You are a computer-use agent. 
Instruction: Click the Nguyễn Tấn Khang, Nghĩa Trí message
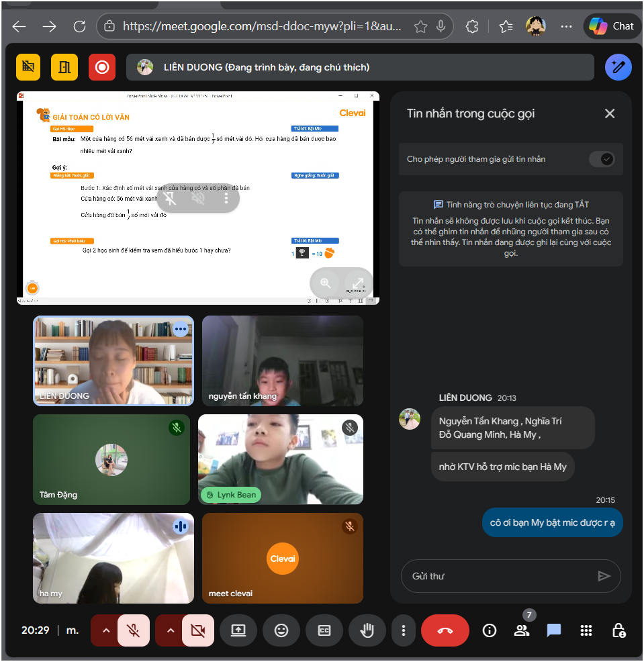[512, 428]
